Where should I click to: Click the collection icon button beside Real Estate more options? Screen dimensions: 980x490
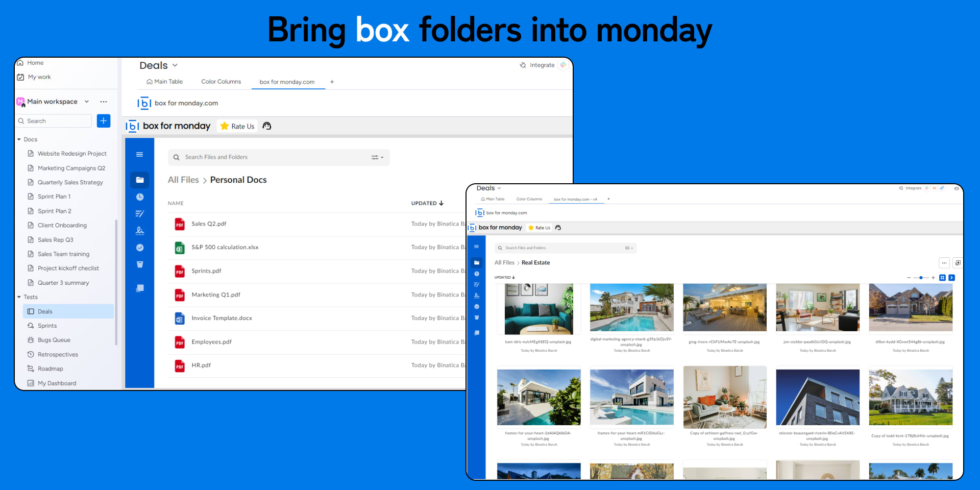pyautogui.click(x=958, y=263)
